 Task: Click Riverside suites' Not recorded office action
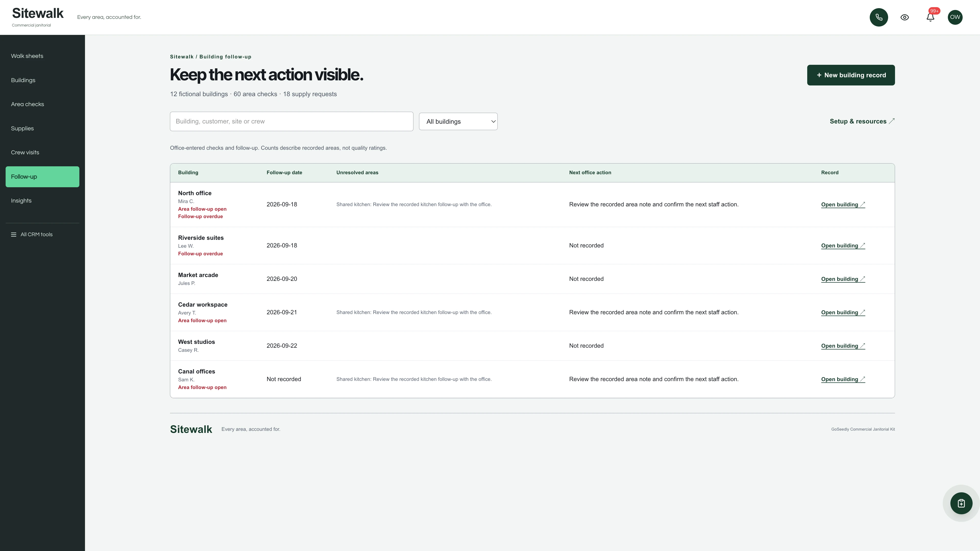586,246
